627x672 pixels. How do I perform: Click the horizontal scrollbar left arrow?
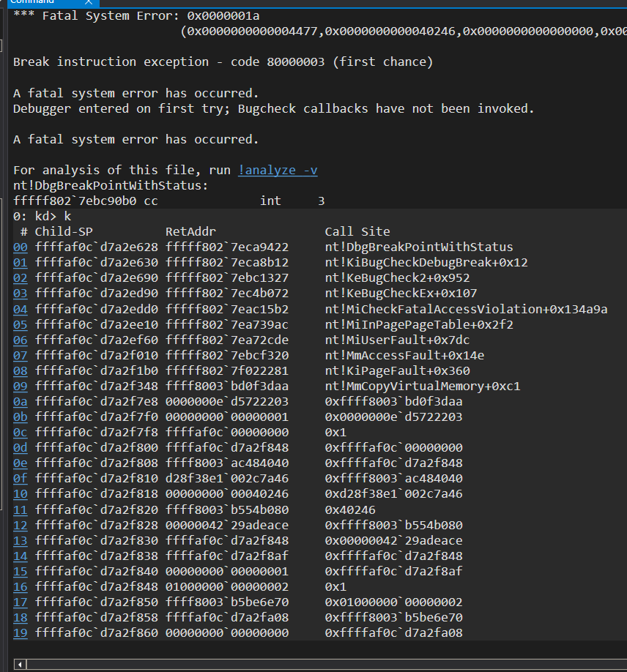pos(19,664)
